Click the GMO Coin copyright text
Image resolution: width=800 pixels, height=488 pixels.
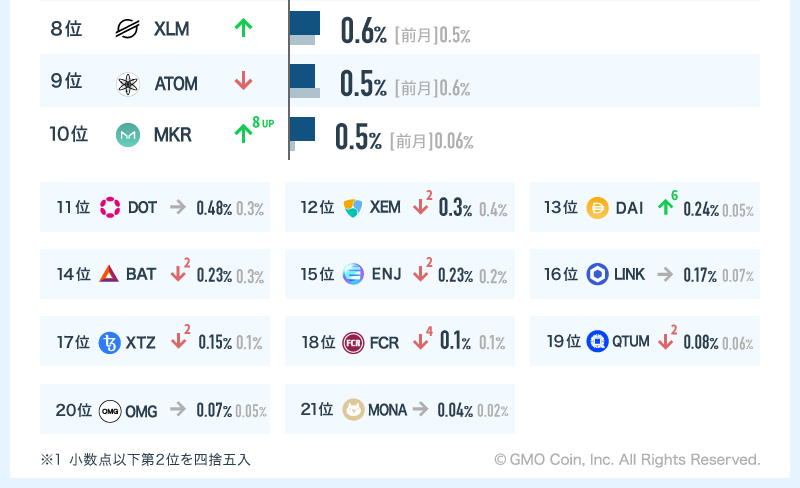click(627, 460)
